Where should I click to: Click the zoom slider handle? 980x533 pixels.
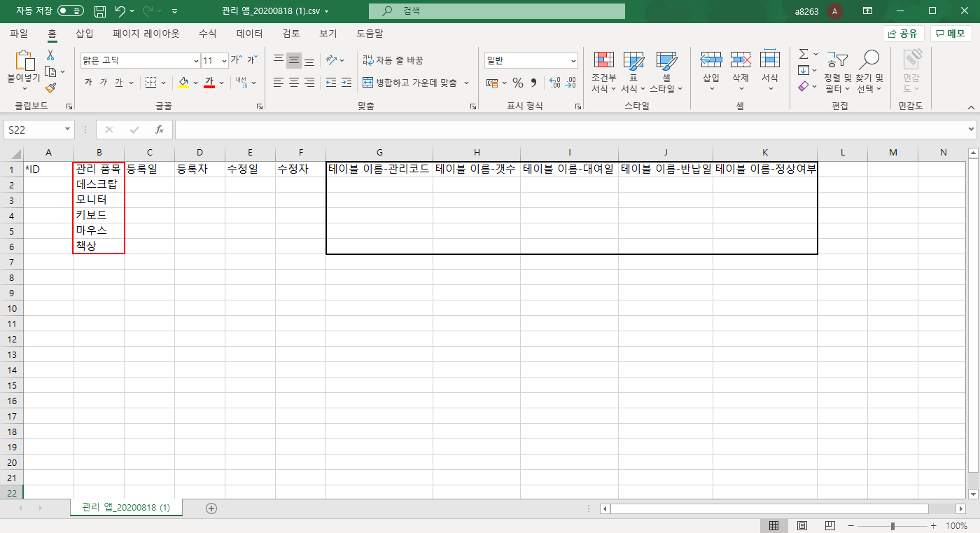pyautogui.click(x=892, y=525)
